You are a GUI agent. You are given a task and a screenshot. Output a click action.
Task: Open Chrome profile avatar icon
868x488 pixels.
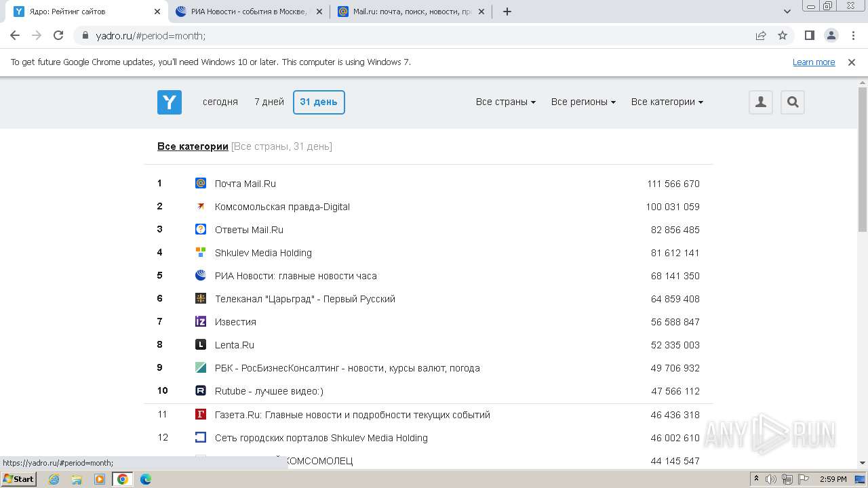point(831,35)
